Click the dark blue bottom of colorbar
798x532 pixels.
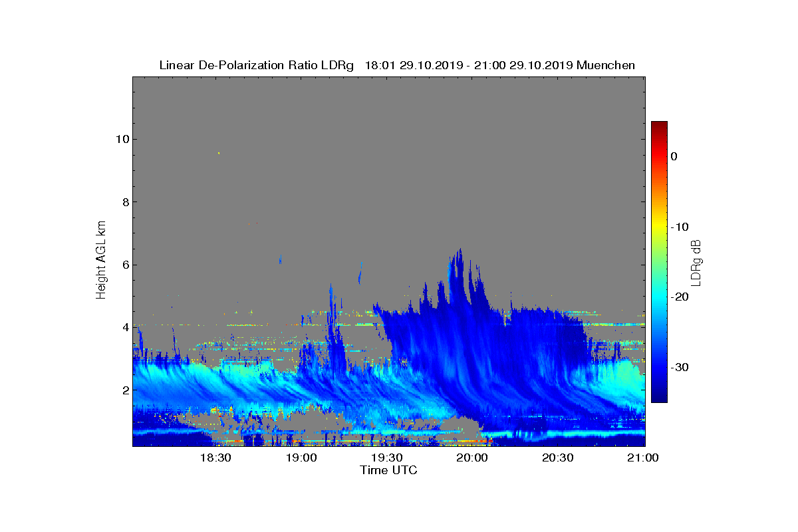[659, 397]
